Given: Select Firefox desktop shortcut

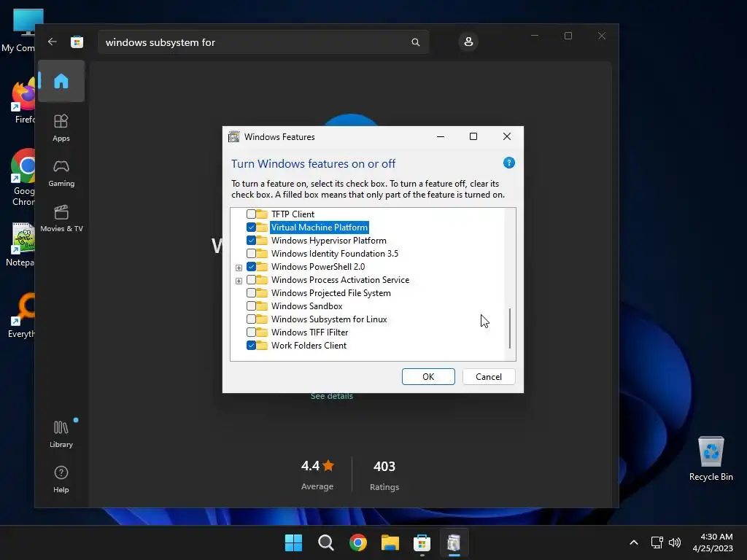Looking at the screenshot, I should point(23,101).
